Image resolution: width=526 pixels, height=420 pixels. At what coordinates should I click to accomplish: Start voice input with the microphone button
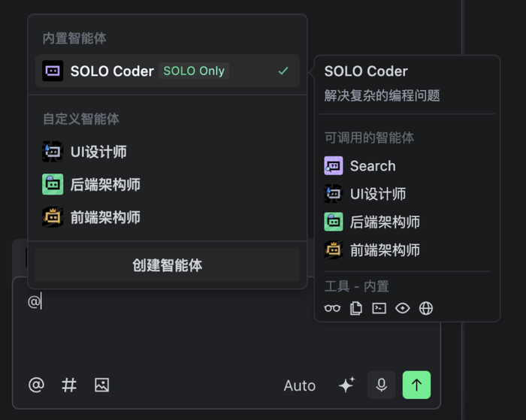click(381, 385)
